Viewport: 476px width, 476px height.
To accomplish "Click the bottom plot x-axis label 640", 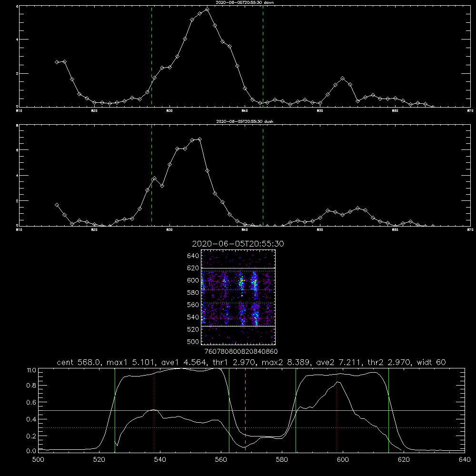I will tap(465, 460).
